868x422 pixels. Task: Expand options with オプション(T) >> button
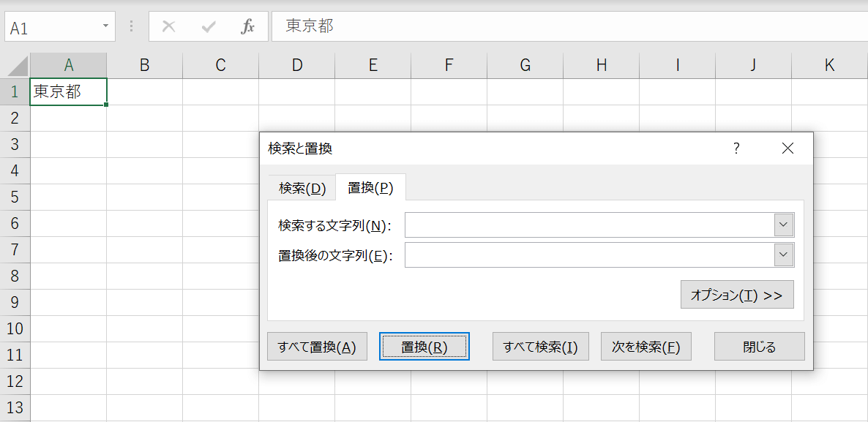pyautogui.click(x=737, y=295)
